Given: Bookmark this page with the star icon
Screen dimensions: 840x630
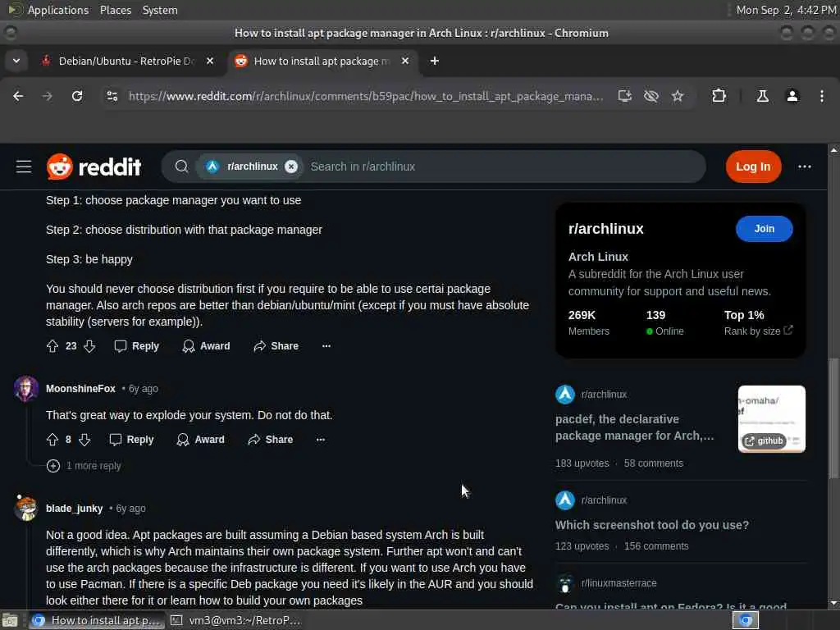Looking at the screenshot, I should (678, 96).
